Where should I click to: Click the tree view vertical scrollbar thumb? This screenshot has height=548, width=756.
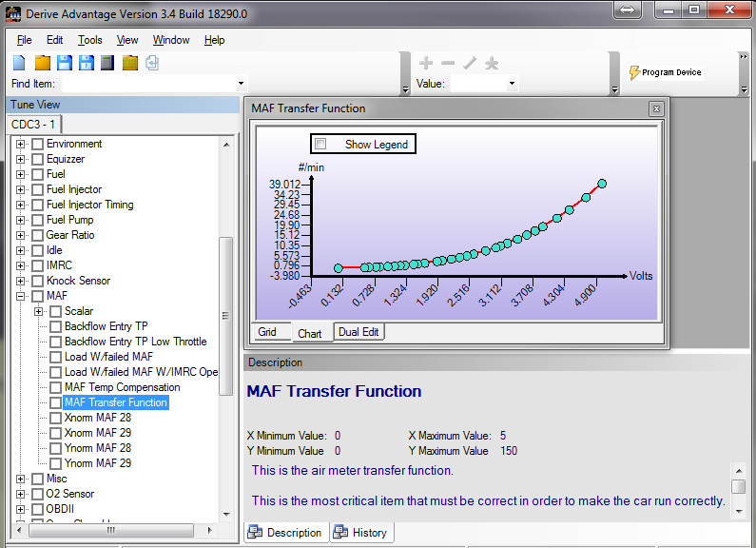225,317
